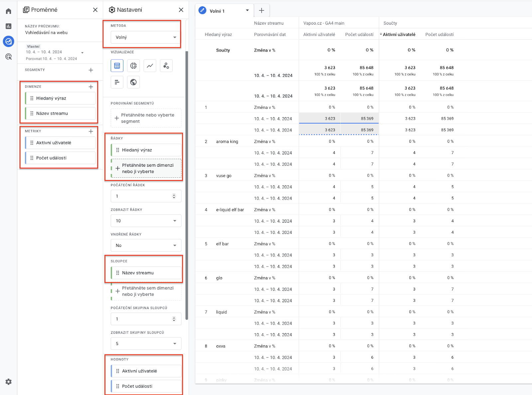
Task: Click the glo row label
Action: click(219, 278)
